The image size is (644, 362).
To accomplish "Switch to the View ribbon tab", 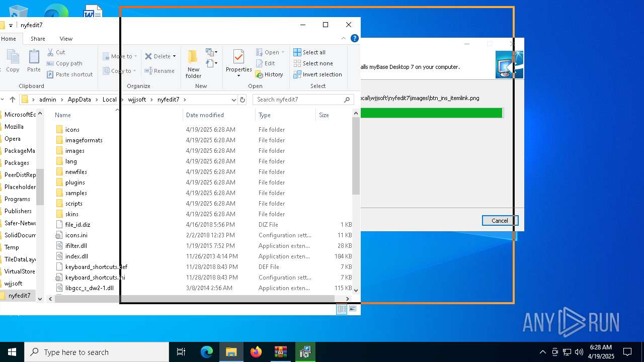I will tap(66, 39).
